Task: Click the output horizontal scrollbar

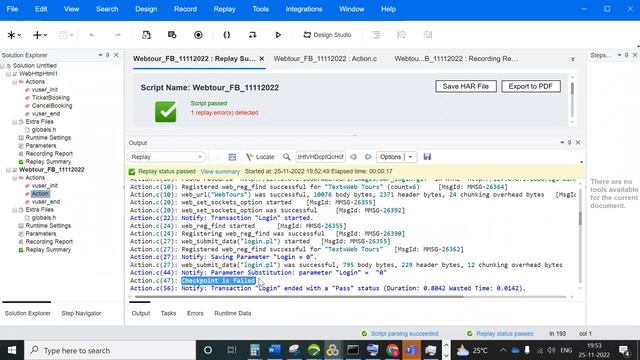Action: [299, 297]
